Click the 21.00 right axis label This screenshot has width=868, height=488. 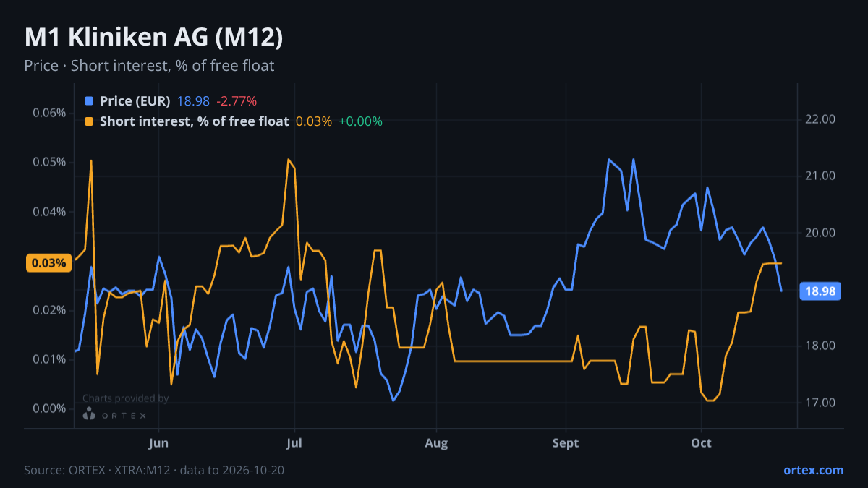(x=820, y=176)
